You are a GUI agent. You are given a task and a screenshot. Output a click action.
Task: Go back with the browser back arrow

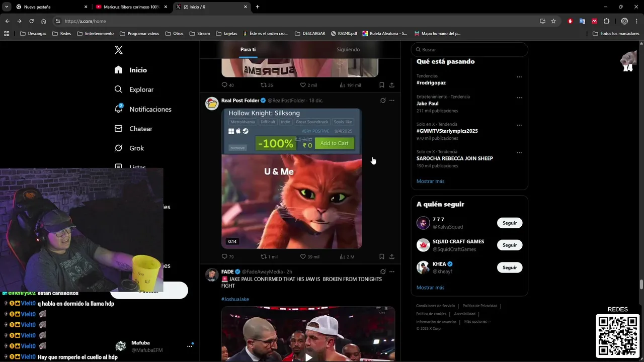pyautogui.click(x=7, y=21)
